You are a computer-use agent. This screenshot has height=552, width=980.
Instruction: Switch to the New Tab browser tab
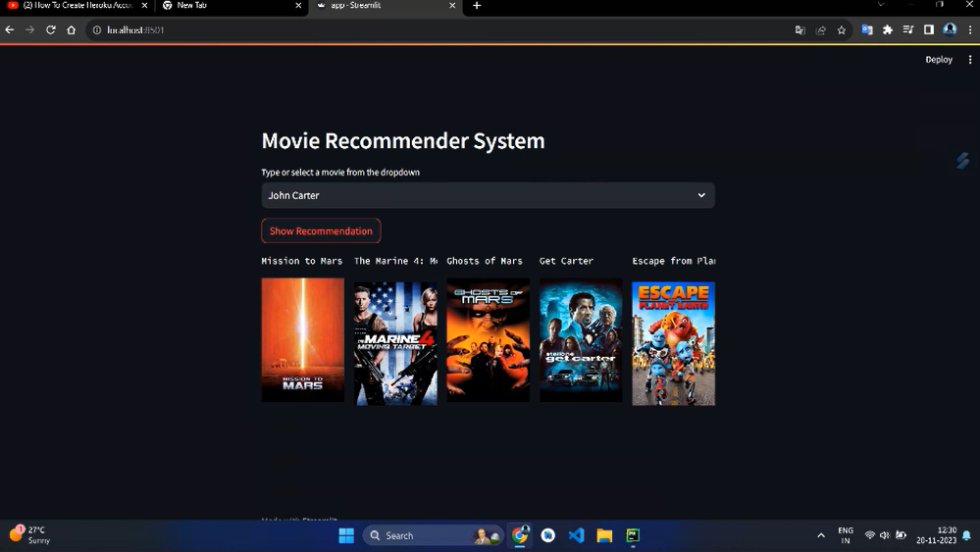231,6
